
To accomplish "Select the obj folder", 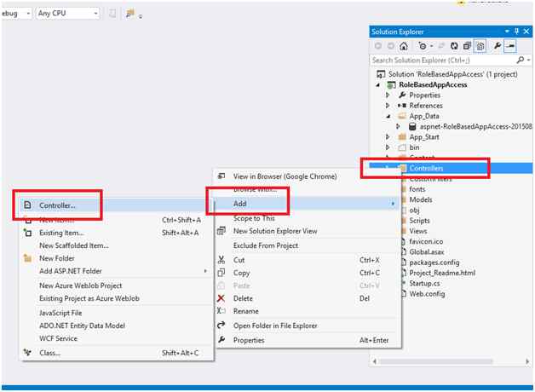I will [414, 210].
